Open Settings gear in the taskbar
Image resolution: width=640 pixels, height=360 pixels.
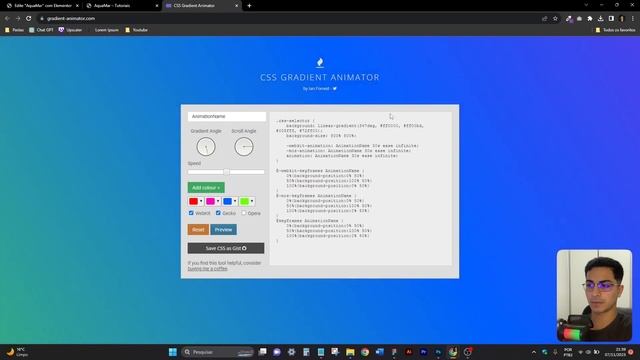[291, 352]
